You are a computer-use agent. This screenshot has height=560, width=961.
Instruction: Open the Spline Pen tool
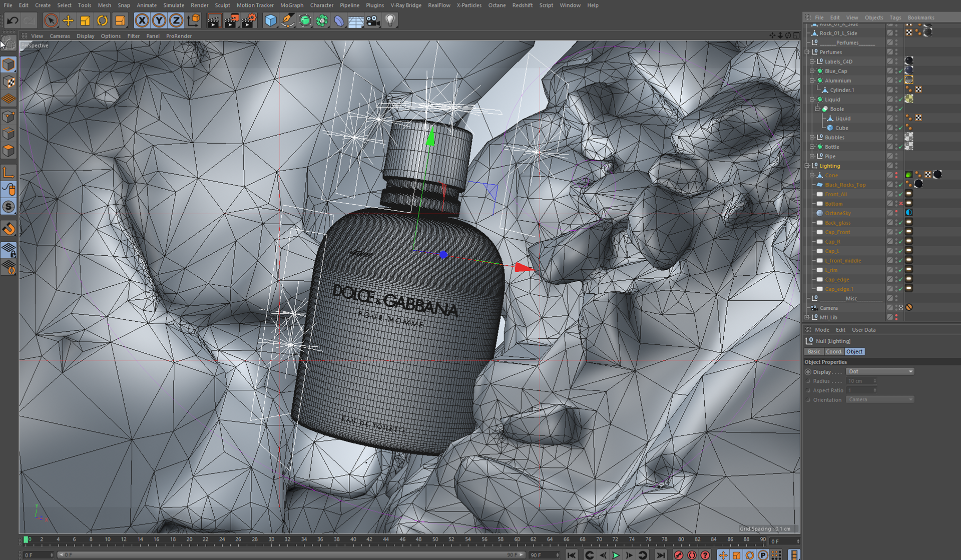coord(288,21)
